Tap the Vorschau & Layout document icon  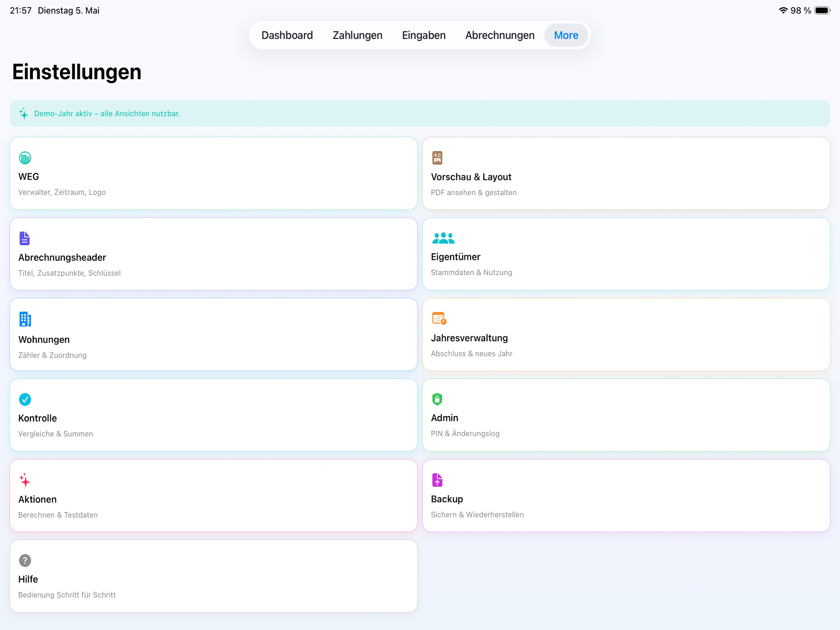(x=437, y=157)
